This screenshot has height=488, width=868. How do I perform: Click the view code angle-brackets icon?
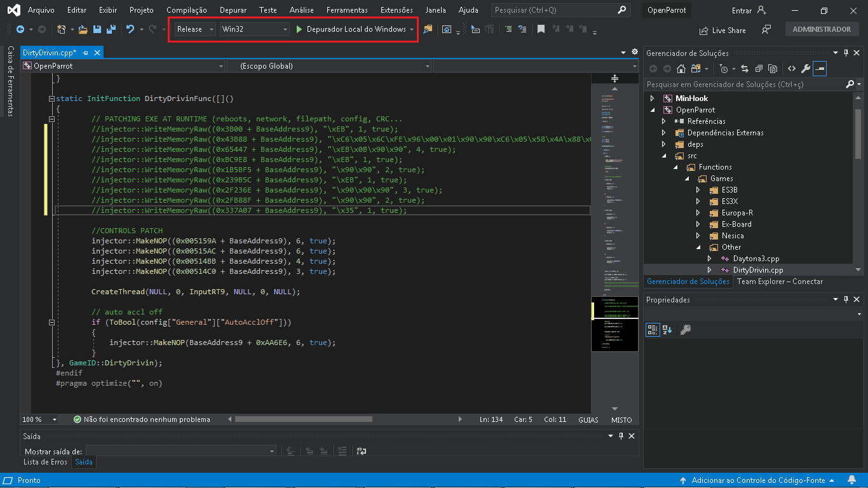point(792,69)
